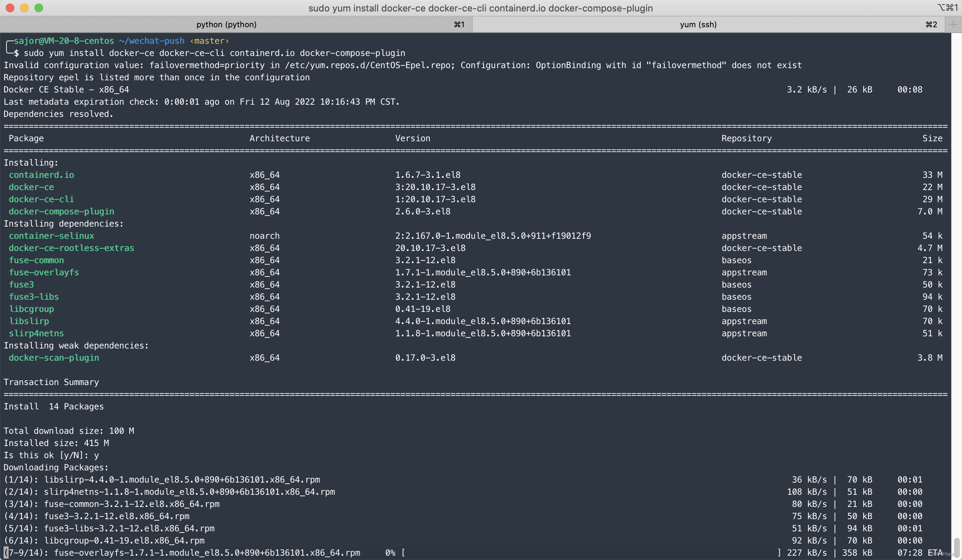The width and height of the screenshot is (962, 560).
Task: Click the master git branch indicator in prompt
Action: (209, 41)
